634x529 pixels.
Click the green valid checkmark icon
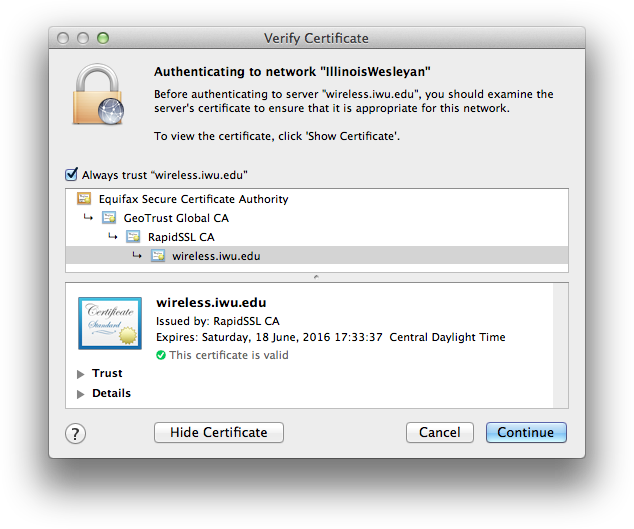161,355
